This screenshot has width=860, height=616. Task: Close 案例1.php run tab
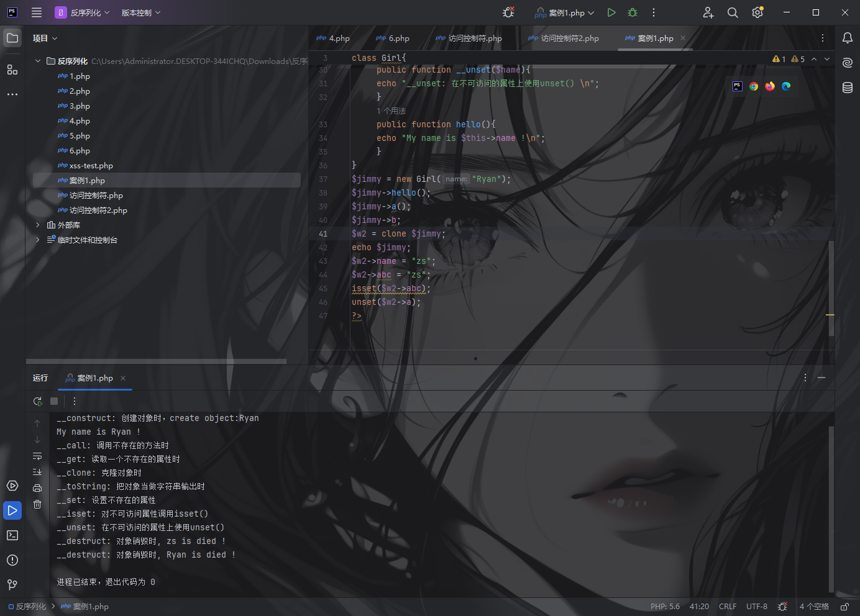(123, 378)
